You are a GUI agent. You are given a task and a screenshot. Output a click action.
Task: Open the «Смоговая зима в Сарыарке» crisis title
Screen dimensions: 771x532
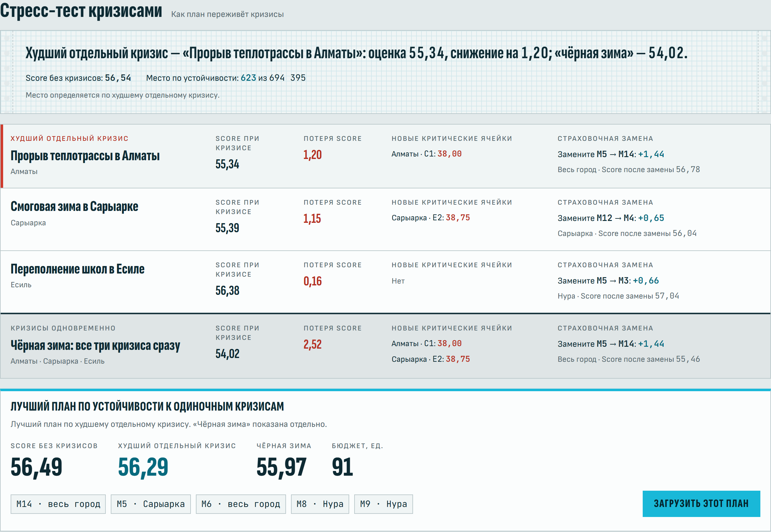tap(74, 206)
